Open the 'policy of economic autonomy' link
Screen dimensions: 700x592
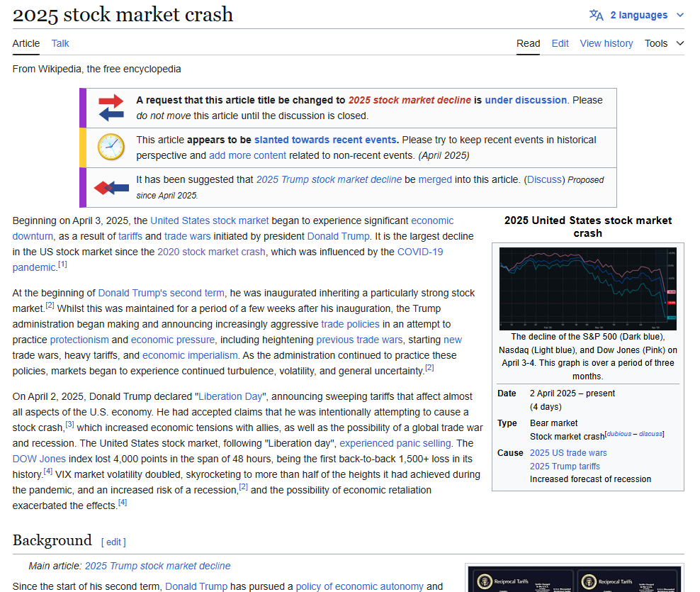(x=359, y=586)
